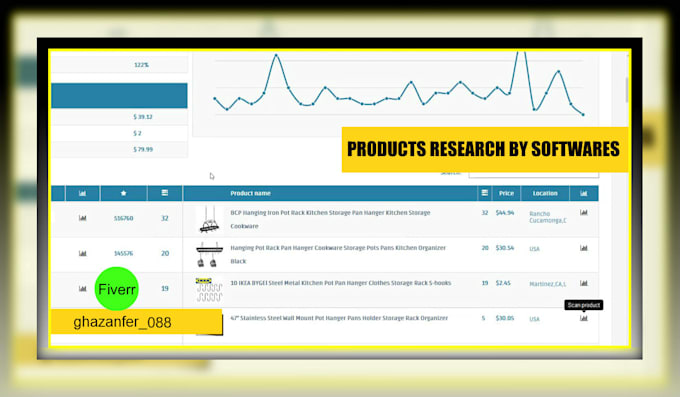
Task: Click Rancho Cucamonga location text
Action: point(548,217)
